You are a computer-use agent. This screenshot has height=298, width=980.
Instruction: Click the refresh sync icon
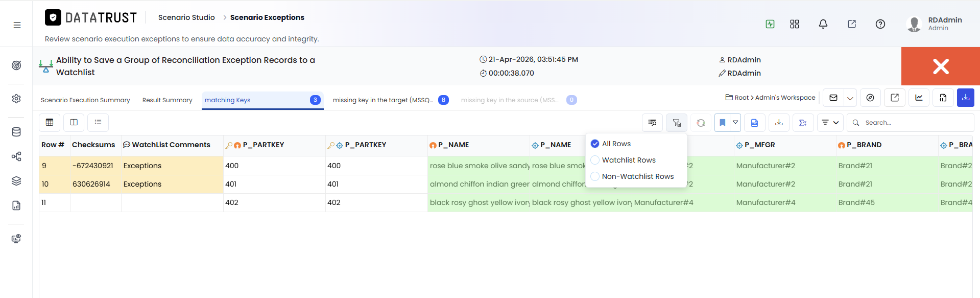[701, 123]
